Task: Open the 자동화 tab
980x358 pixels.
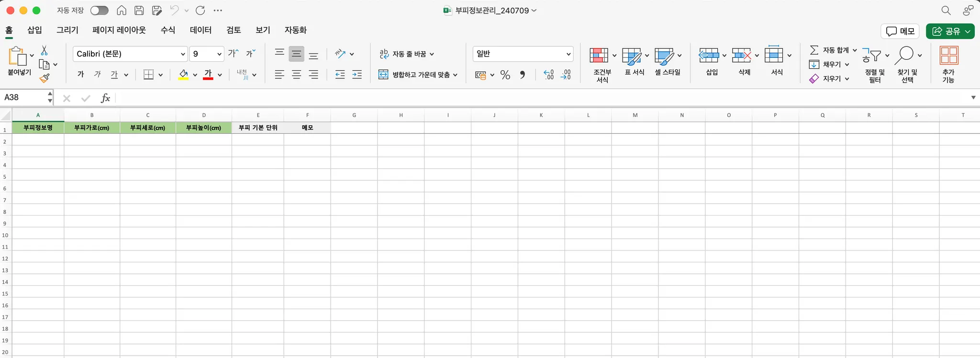Action: pos(296,30)
